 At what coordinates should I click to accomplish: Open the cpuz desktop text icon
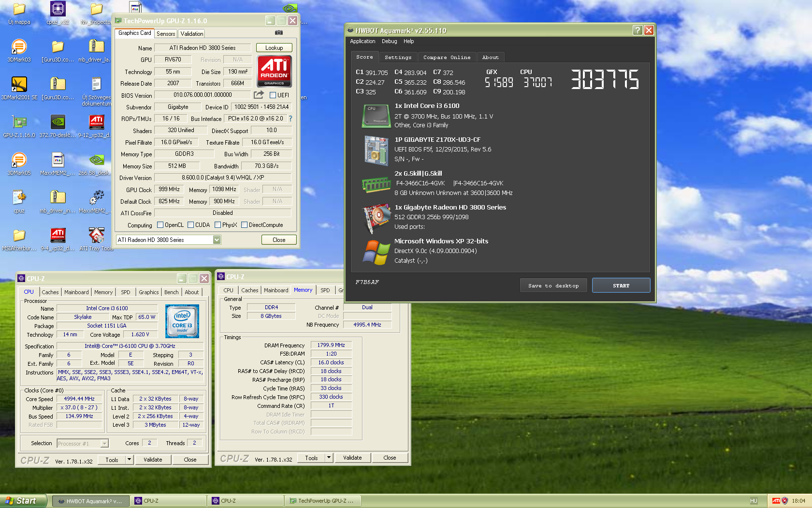click(x=19, y=202)
